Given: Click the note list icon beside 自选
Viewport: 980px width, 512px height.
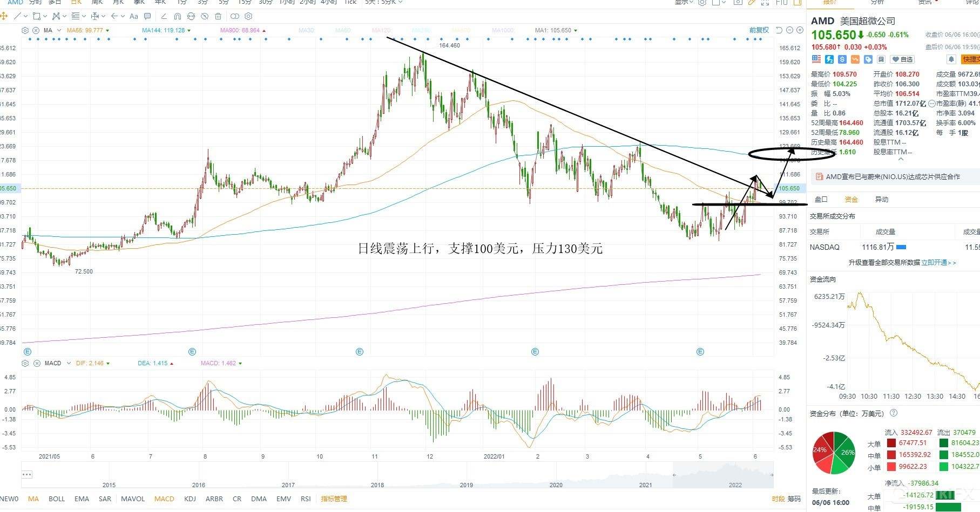Looking at the screenshot, I should [x=881, y=59].
